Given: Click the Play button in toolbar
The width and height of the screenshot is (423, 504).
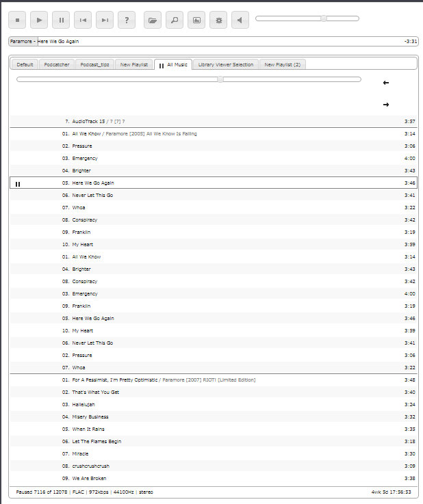Looking at the screenshot, I should click(x=39, y=20).
